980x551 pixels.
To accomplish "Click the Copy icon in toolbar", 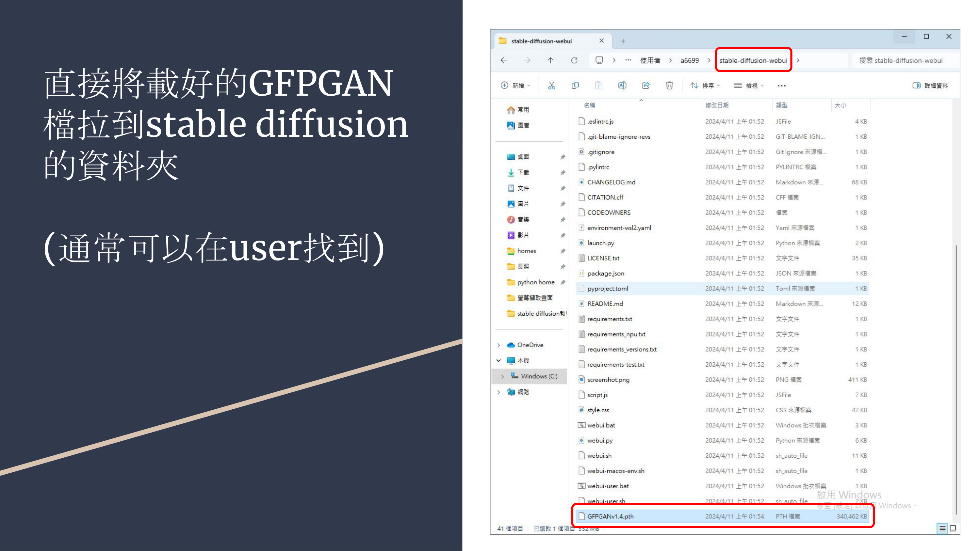I will [575, 86].
